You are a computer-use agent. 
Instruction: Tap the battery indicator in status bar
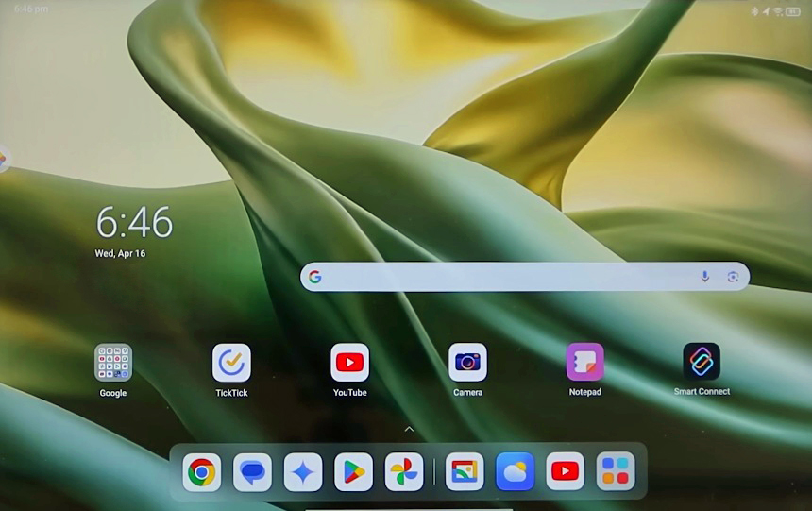point(793,11)
